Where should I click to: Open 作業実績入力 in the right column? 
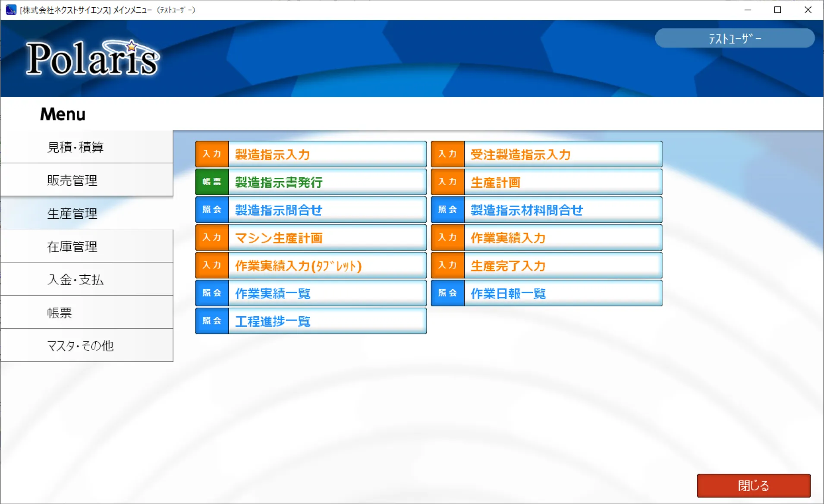pos(547,238)
